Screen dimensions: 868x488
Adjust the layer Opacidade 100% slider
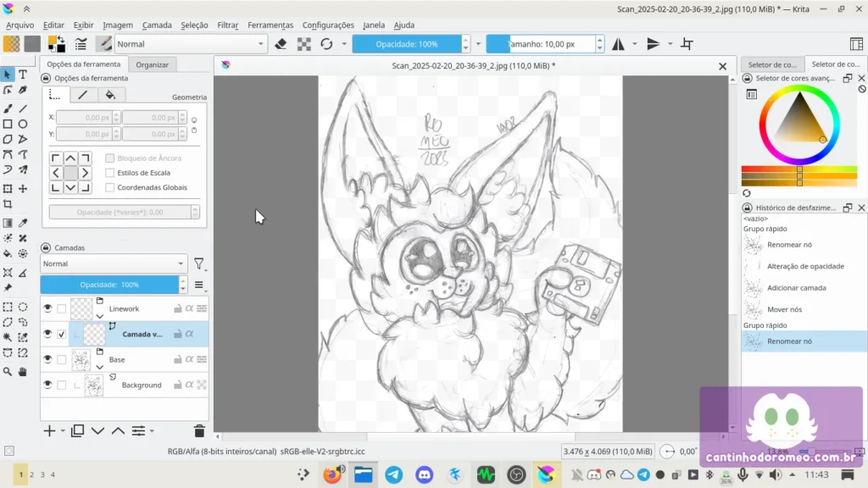click(109, 285)
